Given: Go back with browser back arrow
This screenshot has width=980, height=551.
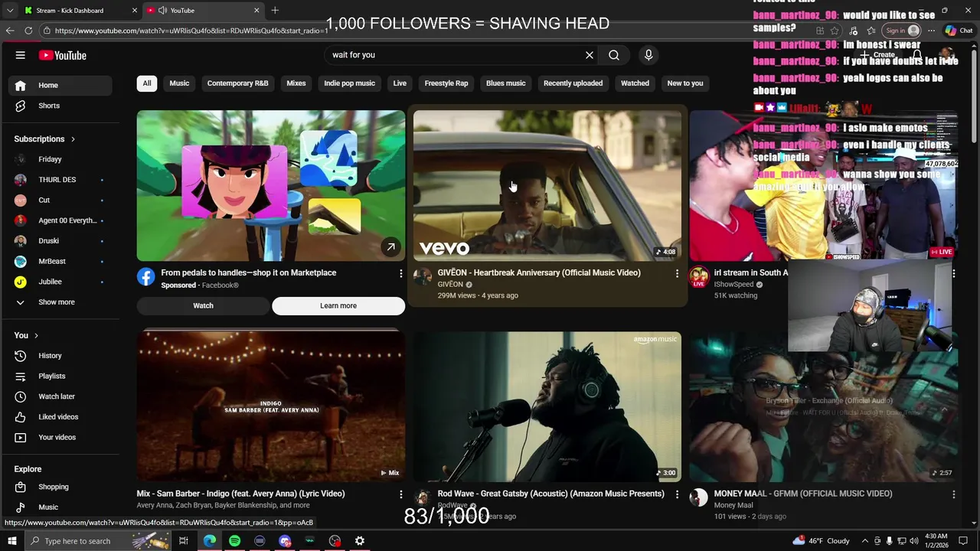Looking at the screenshot, I should point(10,31).
